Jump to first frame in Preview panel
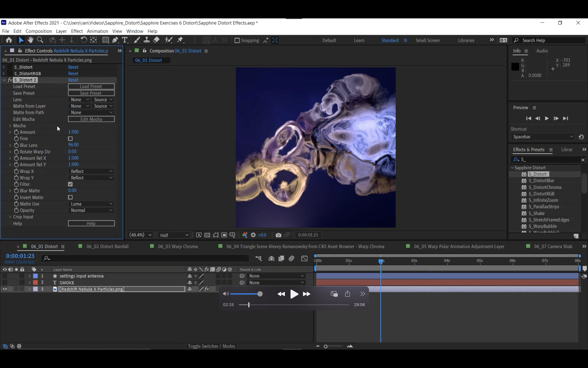588x368 pixels. pyautogui.click(x=528, y=118)
